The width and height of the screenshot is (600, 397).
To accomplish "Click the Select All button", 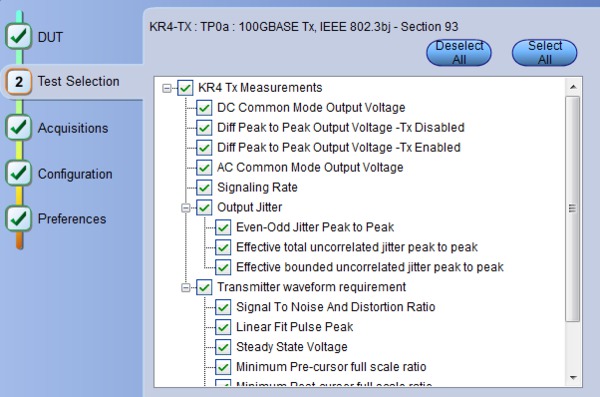I will click(545, 52).
